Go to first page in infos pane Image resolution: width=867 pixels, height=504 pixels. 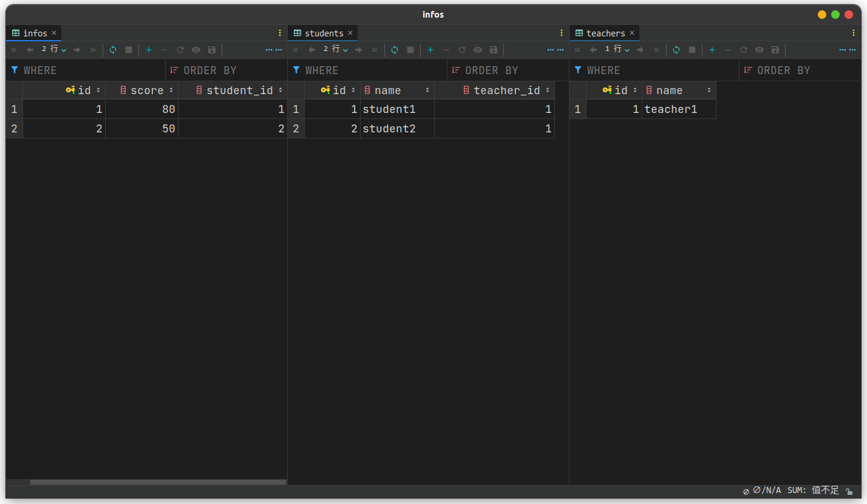(x=14, y=50)
